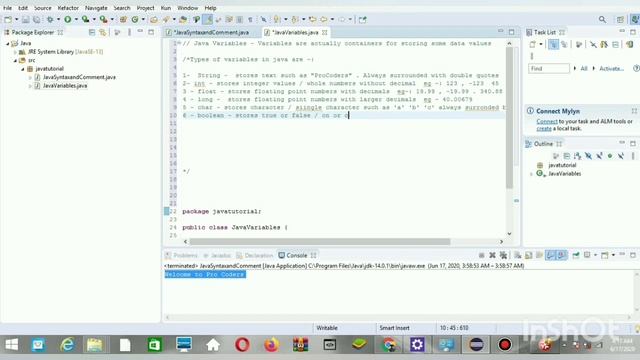Toggle Hide Non-Public Members green dot
This screenshot has height=360, width=640.
(x=610, y=156)
